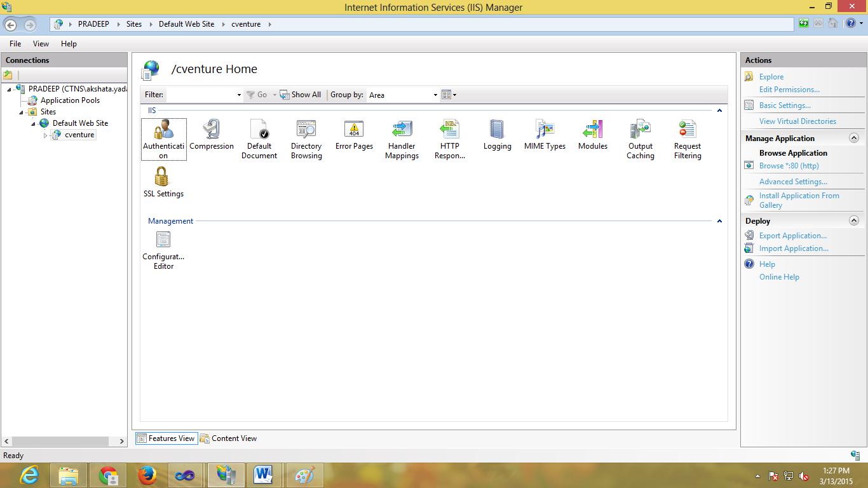Image resolution: width=868 pixels, height=488 pixels.
Task: Open the Help menu
Action: pos(69,44)
